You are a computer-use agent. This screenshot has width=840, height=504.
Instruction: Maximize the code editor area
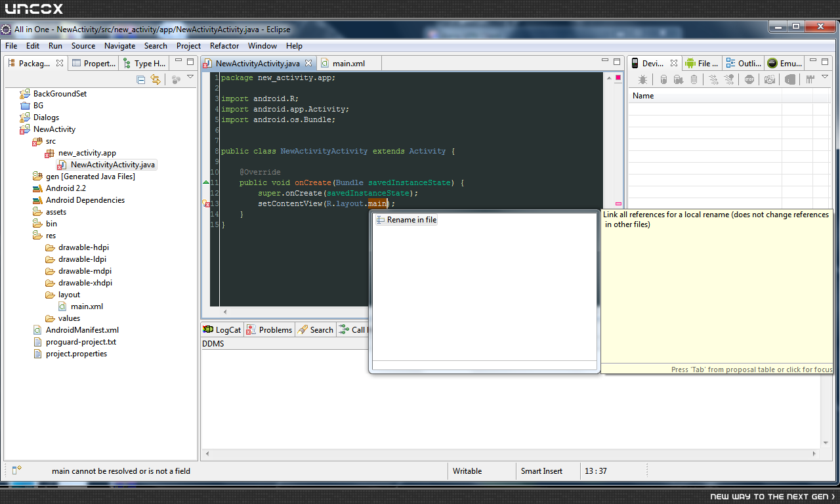(x=618, y=62)
